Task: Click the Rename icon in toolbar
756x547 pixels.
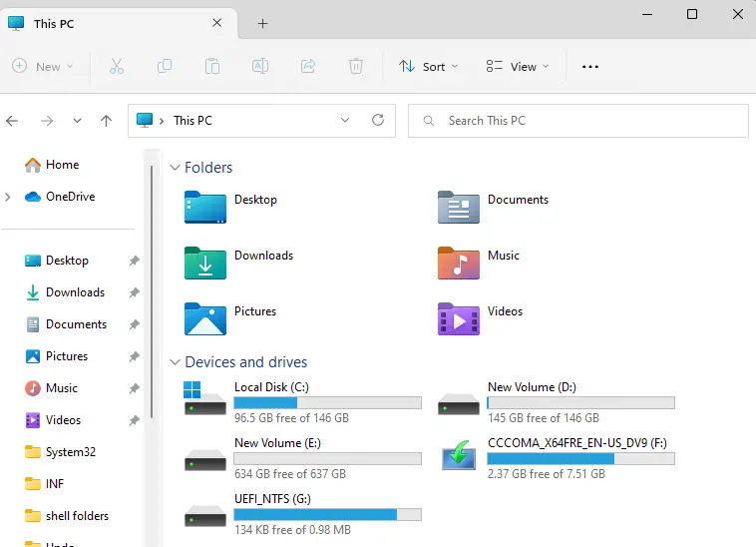Action: tap(260, 66)
